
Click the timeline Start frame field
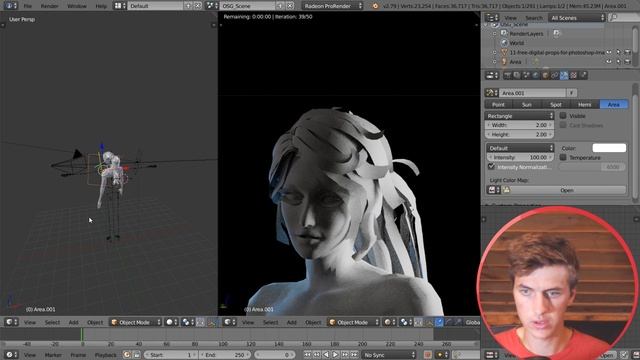pos(171,355)
